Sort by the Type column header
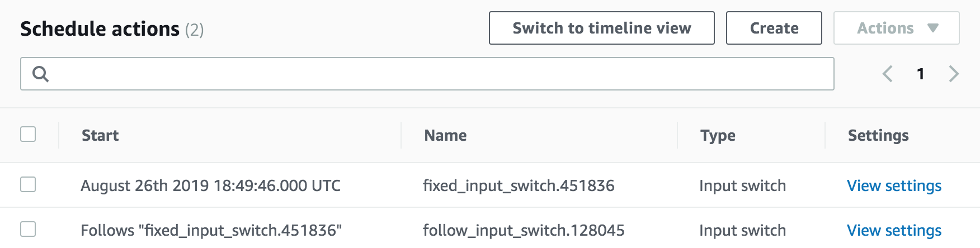Viewport: 980px width, 248px height. [x=718, y=136]
